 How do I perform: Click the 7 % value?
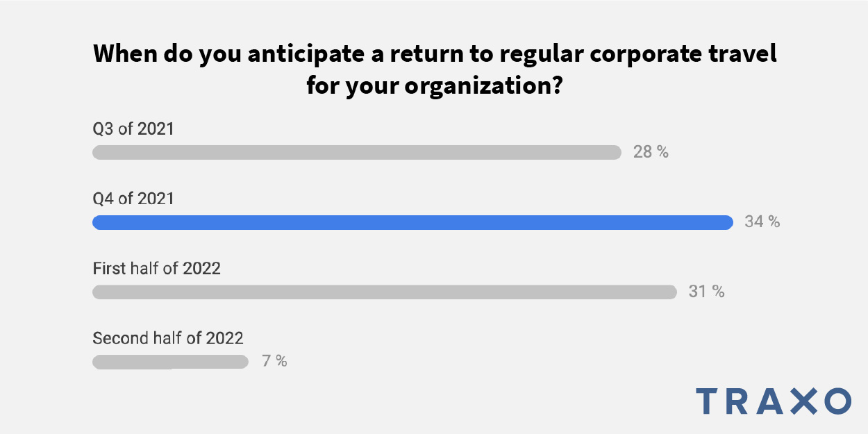274,362
